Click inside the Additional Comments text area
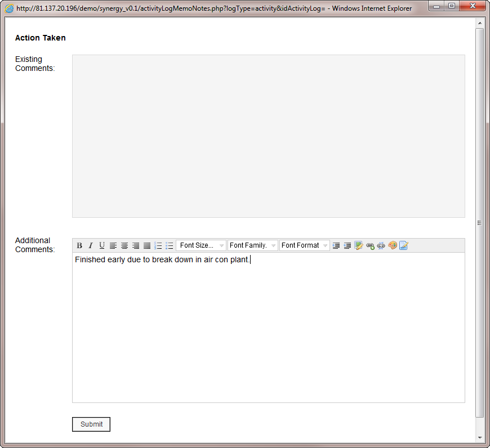Image resolution: width=490 pixels, height=448 pixels. [268, 326]
